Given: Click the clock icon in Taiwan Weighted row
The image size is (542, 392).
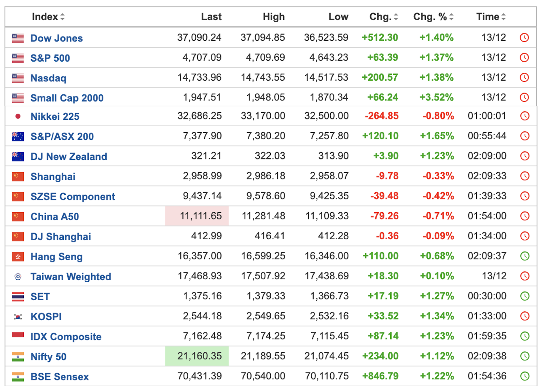Looking at the screenshot, I should pyautogui.click(x=524, y=276).
